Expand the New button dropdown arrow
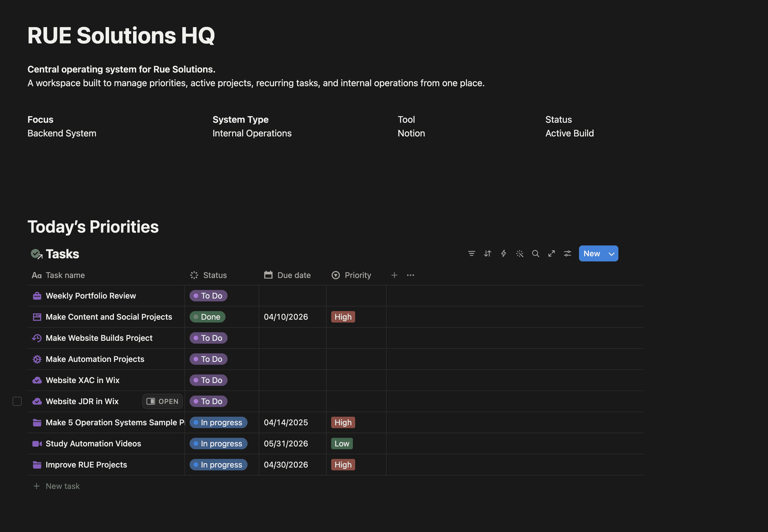 point(611,254)
